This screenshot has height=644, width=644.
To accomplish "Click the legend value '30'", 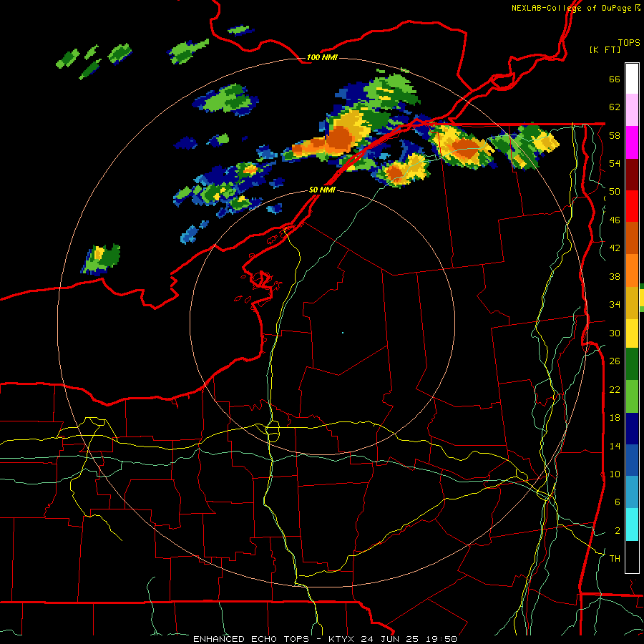I will tap(615, 333).
